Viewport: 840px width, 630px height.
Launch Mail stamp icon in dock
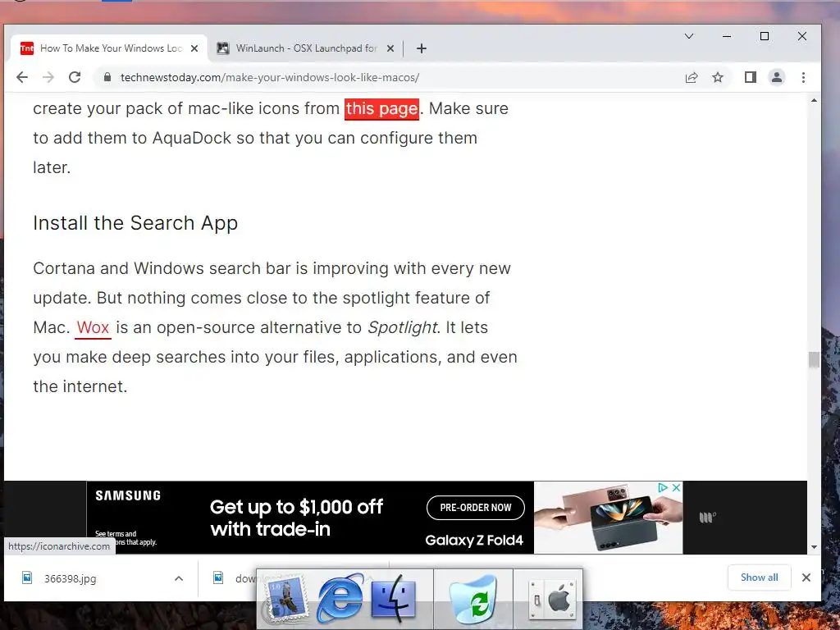(287, 598)
